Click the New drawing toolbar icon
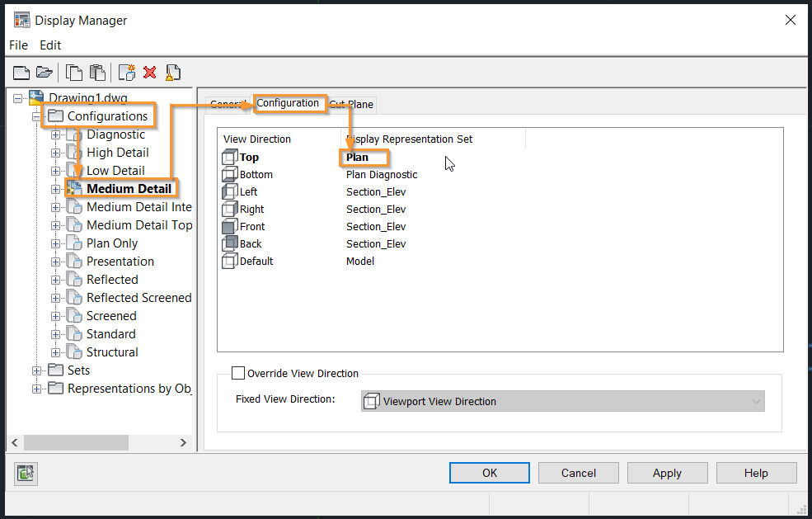The height and width of the screenshot is (519, 812). point(21,73)
